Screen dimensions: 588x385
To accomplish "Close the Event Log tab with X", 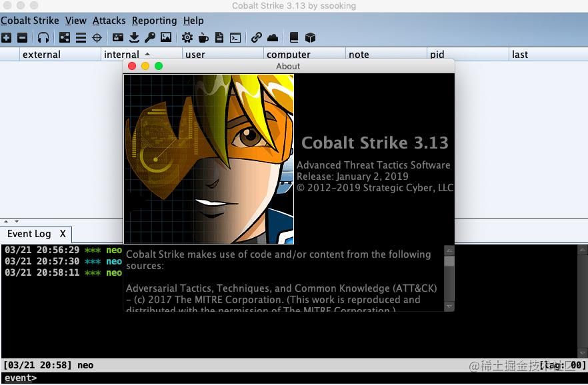I will [x=63, y=234].
